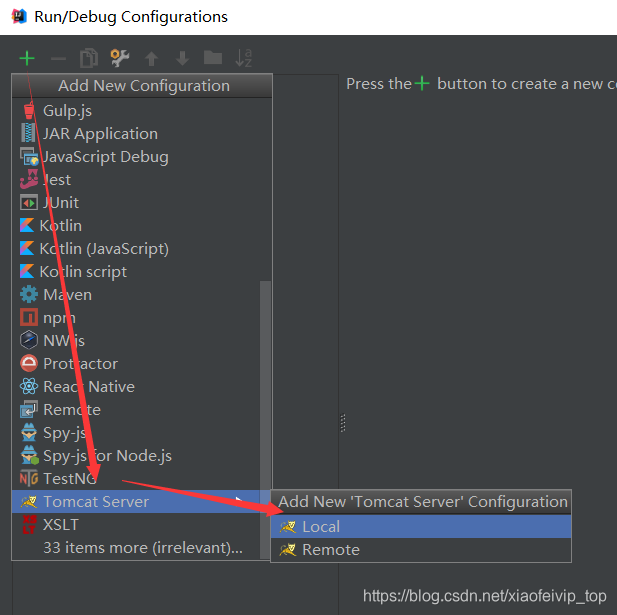The width and height of the screenshot is (617, 615).
Task: Show 33 items more (irrelevant)
Action: point(136,548)
